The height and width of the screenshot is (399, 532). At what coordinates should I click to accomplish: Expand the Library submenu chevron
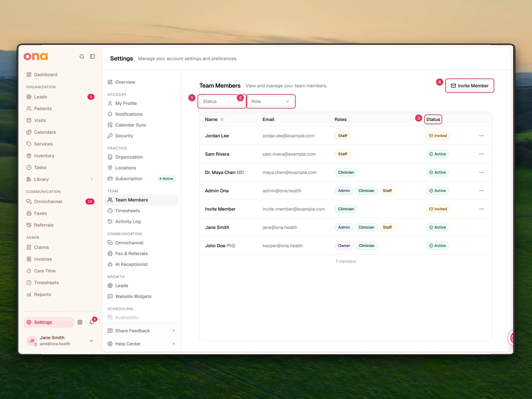click(92, 179)
